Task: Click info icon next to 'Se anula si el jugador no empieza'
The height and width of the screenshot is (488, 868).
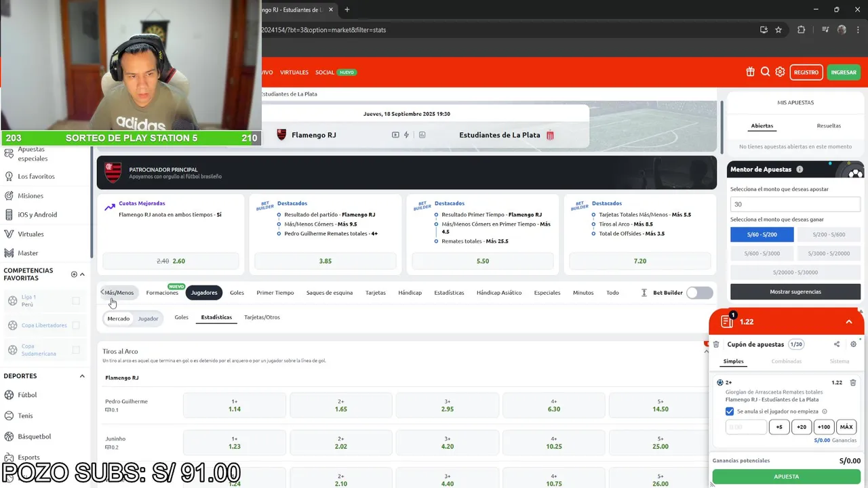Action: [825, 411]
